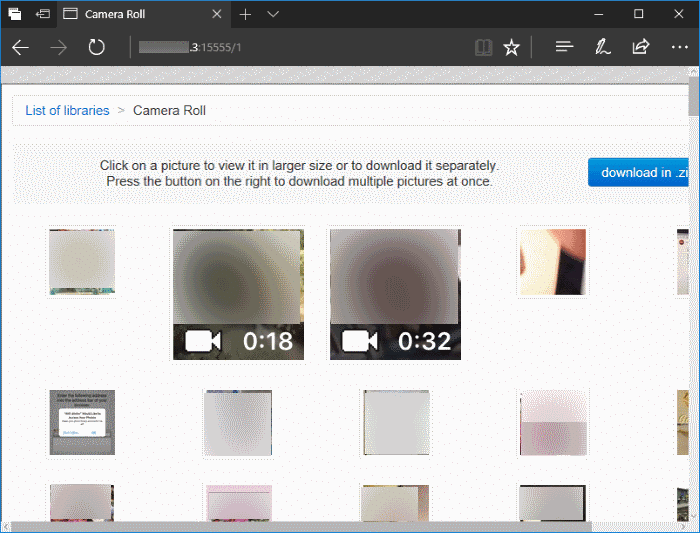Click the Camera Roll breadcrumb text
The height and width of the screenshot is (533, 700).
click(169, 110)
